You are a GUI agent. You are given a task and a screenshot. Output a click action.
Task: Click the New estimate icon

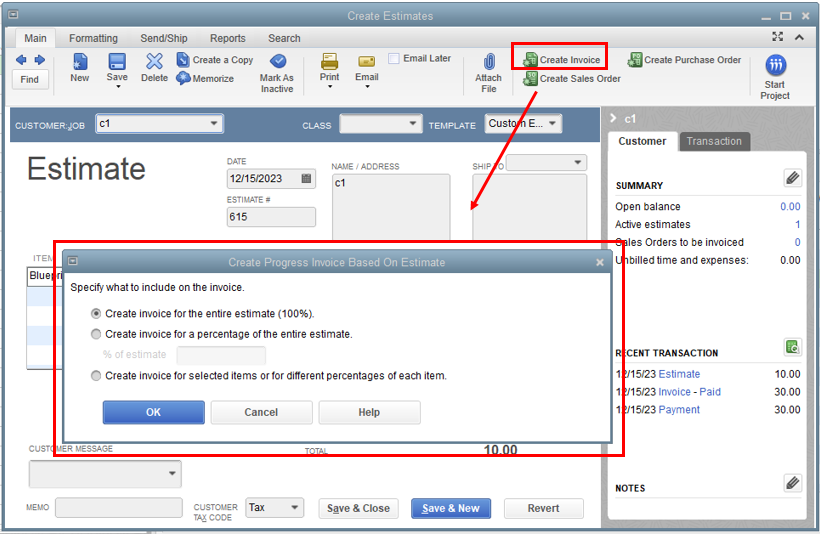[79, 62]
